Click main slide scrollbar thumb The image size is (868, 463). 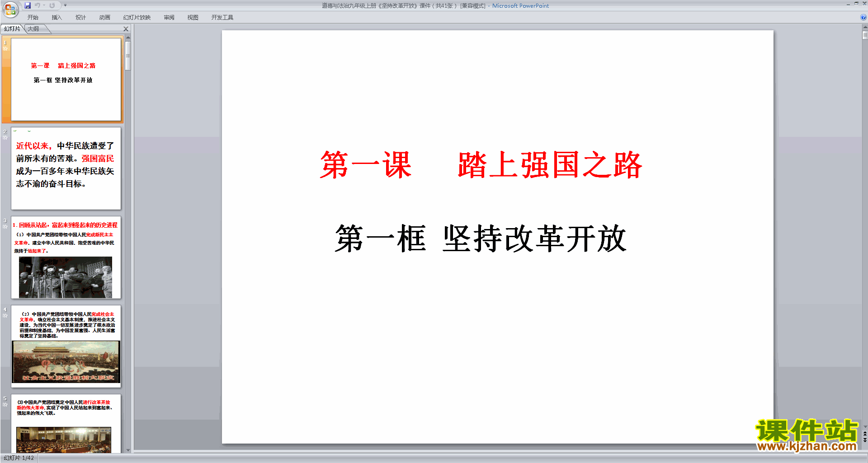[865, 35]
